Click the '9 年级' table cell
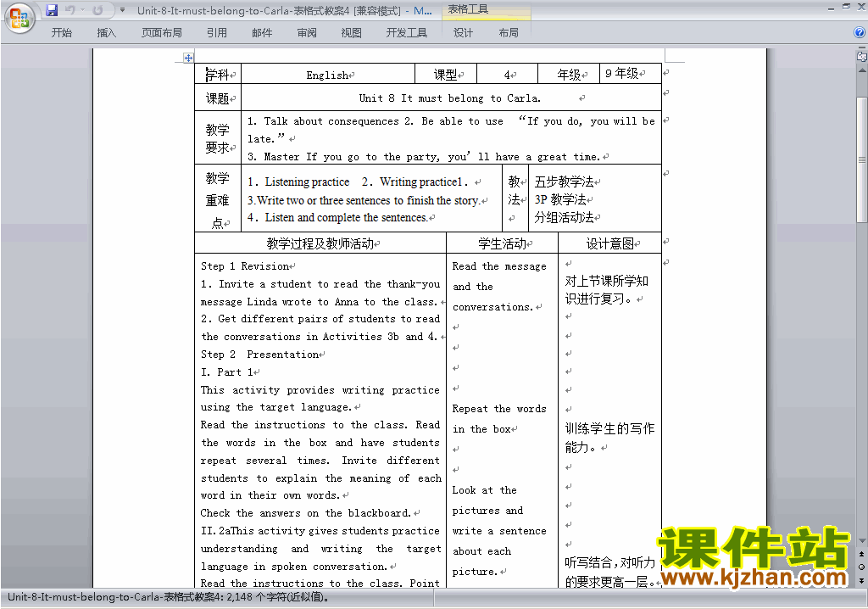Screen dimensions: 868x609 pos(631,75)
